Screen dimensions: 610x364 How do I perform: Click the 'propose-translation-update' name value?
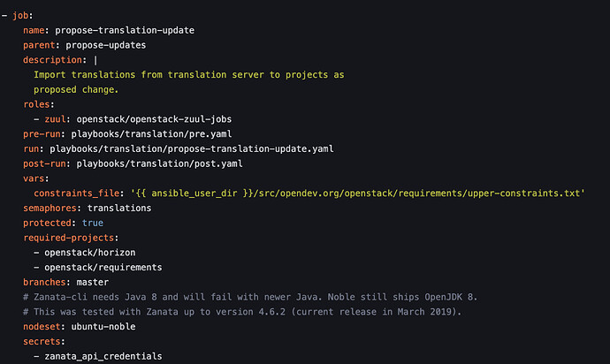(x=124, y=30)
